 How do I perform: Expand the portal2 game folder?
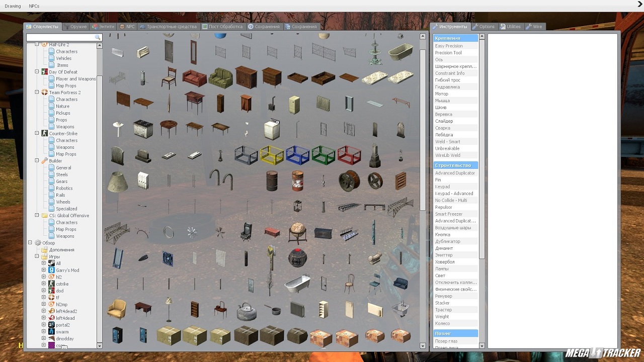[44, 325]
